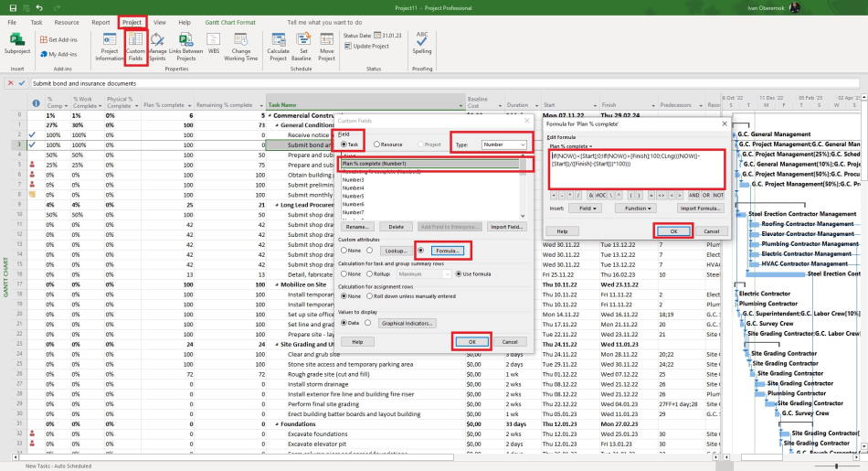This screenshot has height=471, width=868.
Task: Click Import Formula button
Action: pos(700,209)
